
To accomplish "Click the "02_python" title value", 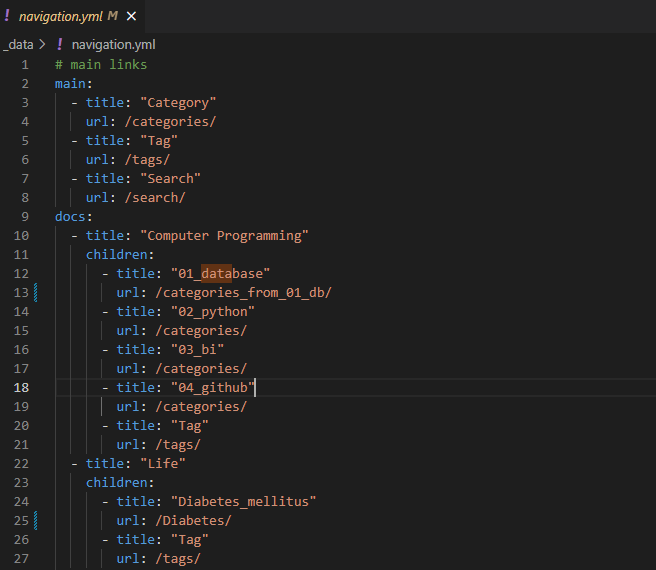I will (213, 312).
